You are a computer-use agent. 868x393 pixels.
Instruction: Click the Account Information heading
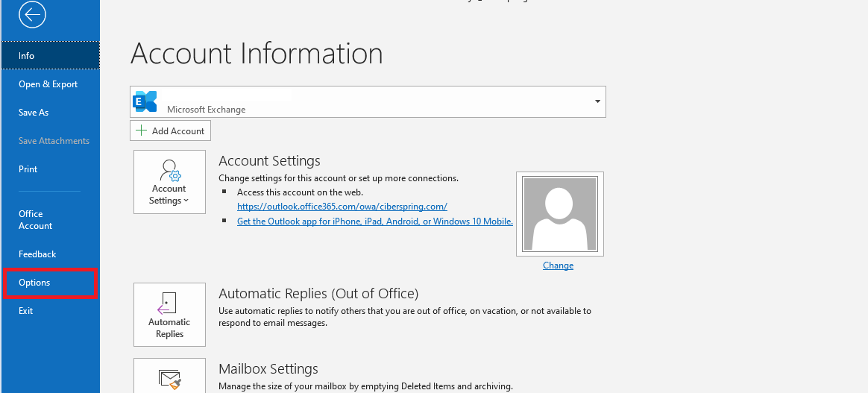coord(257,54)
